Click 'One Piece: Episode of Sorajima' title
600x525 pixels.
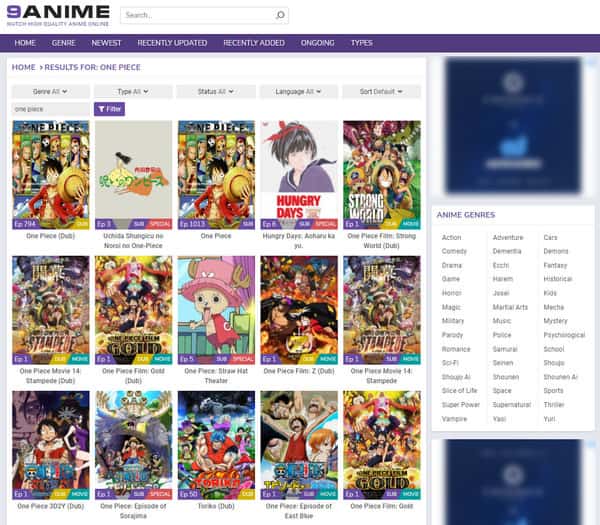[x=134, y=511]
